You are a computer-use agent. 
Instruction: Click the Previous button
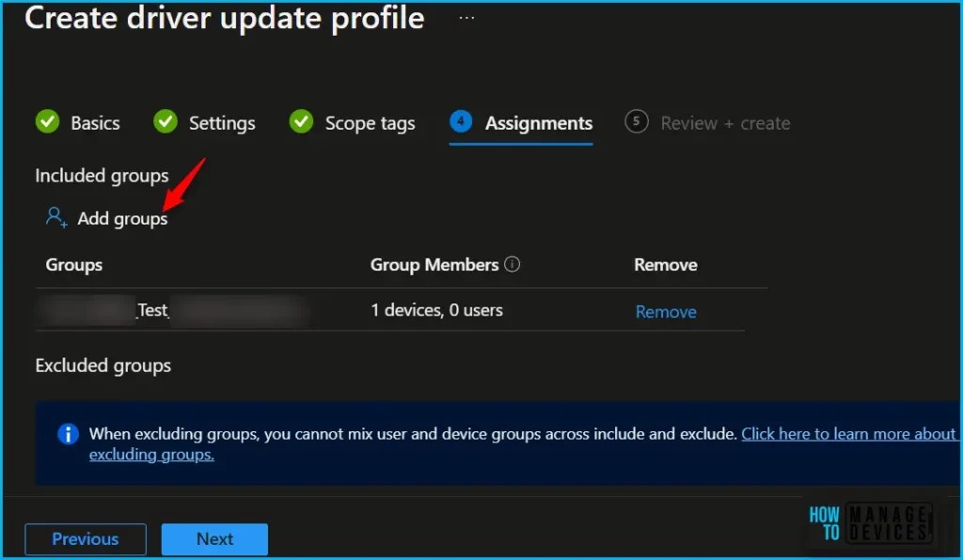click(85, 538)
